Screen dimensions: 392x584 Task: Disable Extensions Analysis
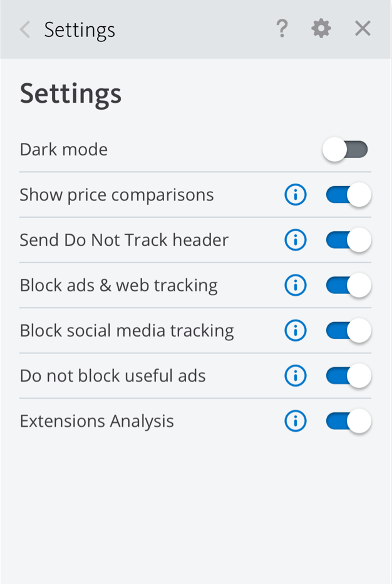tap(348, 421)
